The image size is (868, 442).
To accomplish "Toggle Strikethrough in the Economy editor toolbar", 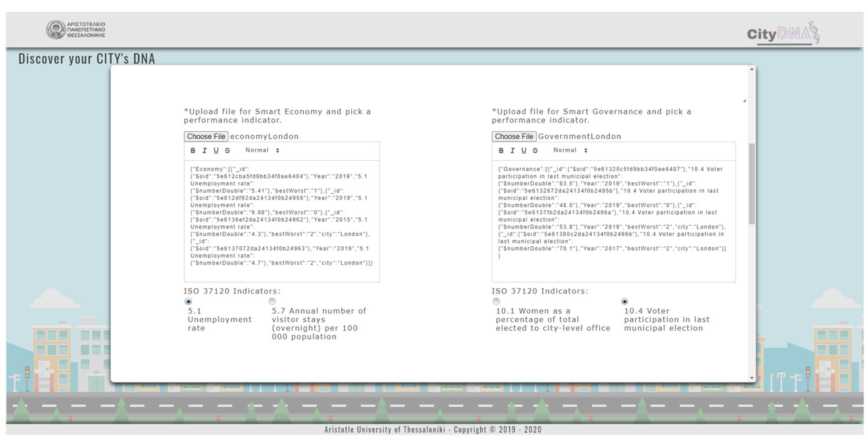I will click(227, 151).
